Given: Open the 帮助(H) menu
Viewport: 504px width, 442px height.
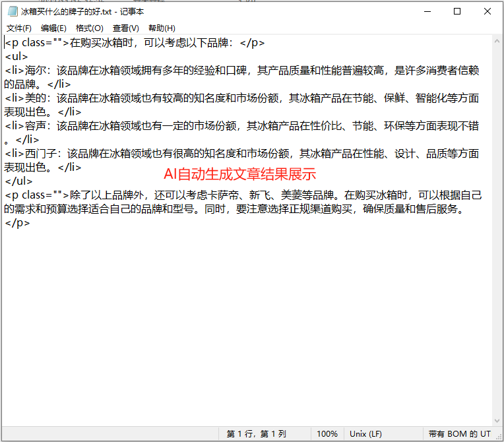Looking at the screenshot, I should pyautogui.click(x=162, y=28).
